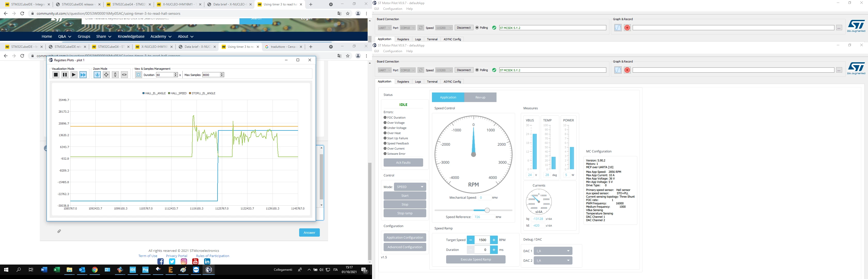Stop plotting in the Registers Plots window

point(56,75)
